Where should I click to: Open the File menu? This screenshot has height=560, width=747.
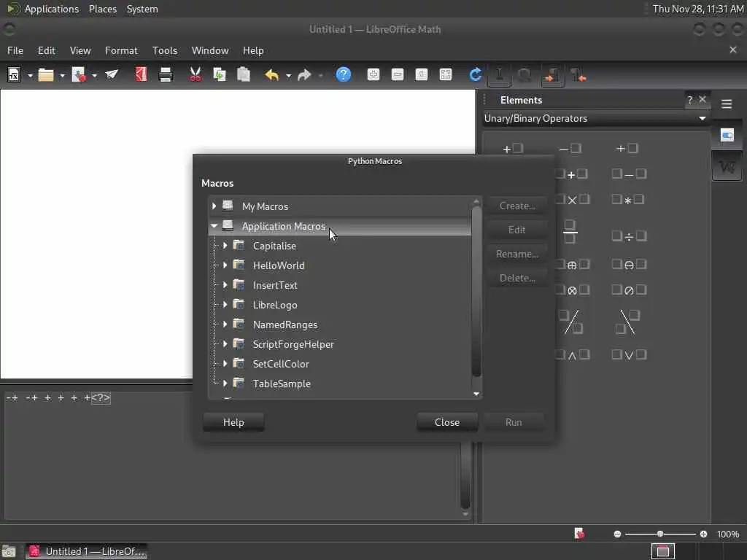[x=15, y=50]
